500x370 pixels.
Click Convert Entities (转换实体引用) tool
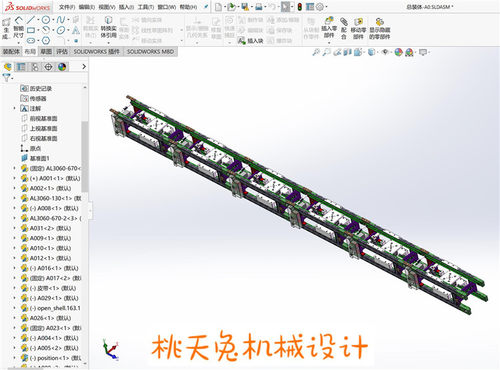coord(108,27)
